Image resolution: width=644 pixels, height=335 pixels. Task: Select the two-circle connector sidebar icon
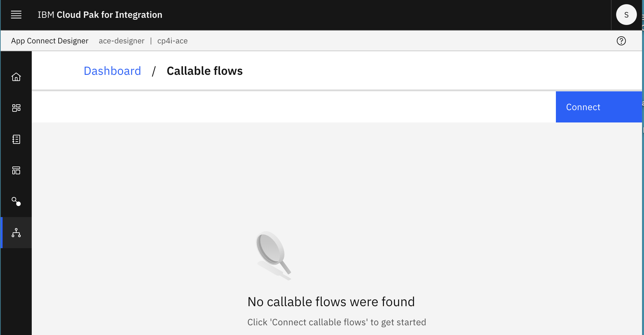16,202
